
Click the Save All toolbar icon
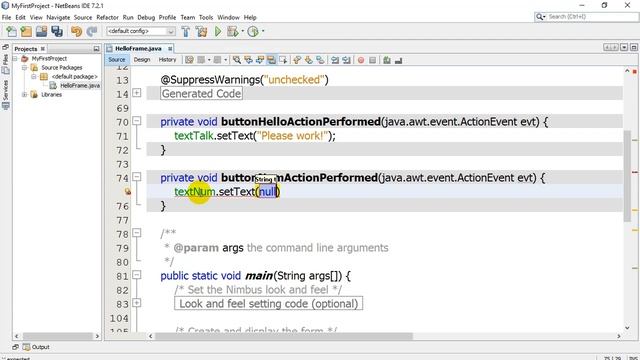[x=57, y=31]
